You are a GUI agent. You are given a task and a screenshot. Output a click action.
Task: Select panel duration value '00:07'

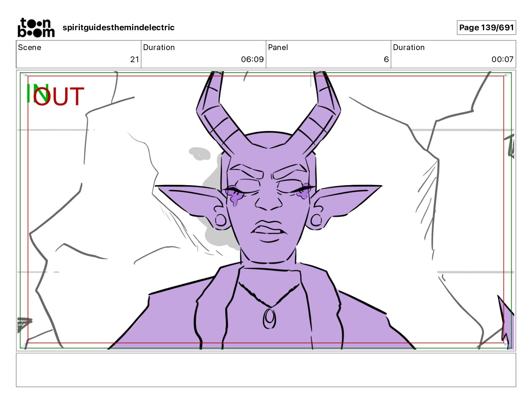(502, 59)
